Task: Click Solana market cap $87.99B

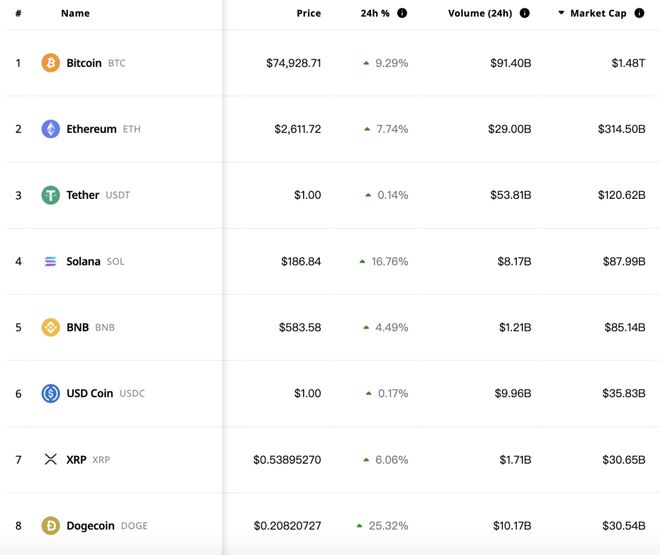Action: tap(624, 261)
